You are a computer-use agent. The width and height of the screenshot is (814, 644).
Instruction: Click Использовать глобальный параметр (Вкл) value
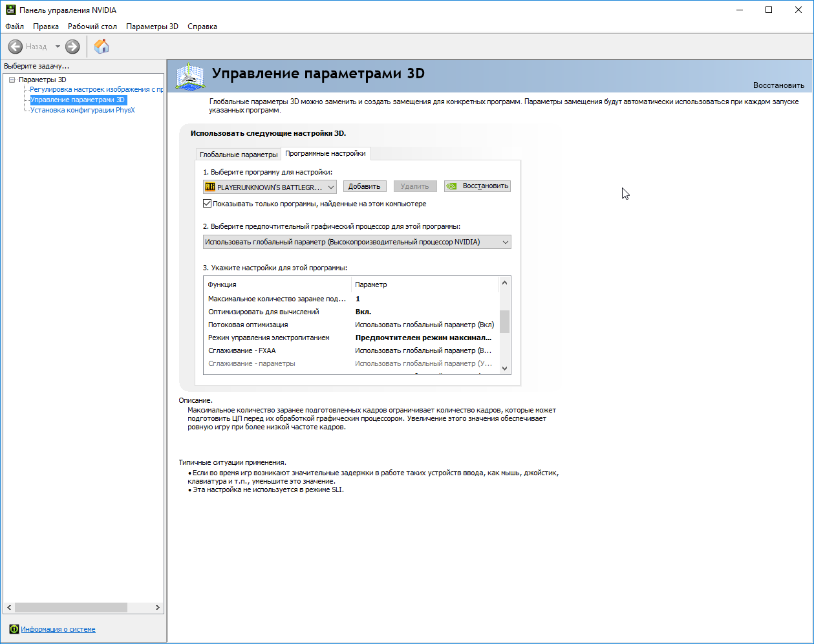coord(424,325)
